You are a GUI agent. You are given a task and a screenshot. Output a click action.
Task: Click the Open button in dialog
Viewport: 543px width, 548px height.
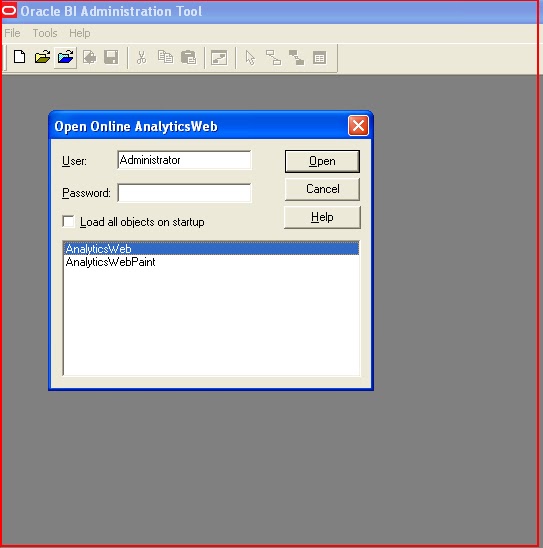tap(322, 161)
